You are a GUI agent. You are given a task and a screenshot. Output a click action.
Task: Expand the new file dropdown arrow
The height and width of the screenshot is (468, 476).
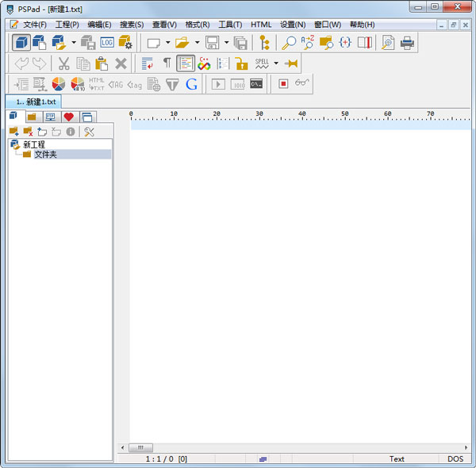coord(168,42)
